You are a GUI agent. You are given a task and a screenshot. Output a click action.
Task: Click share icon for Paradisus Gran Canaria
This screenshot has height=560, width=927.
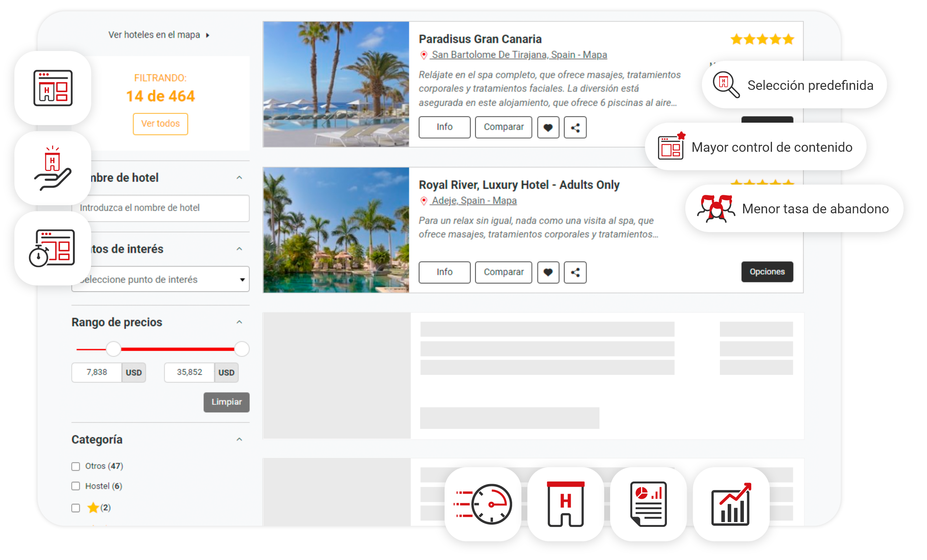pyautogui.click(x=574, y=127)
